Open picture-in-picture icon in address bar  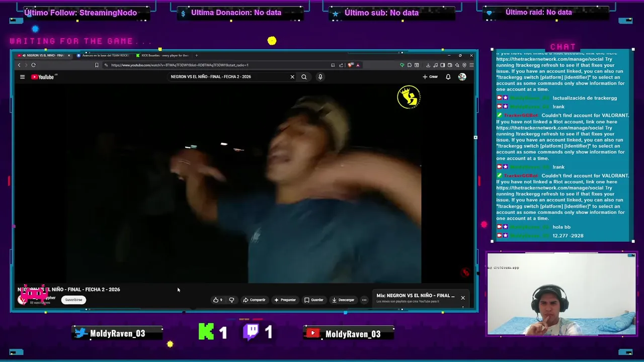[x=333, y=65]
